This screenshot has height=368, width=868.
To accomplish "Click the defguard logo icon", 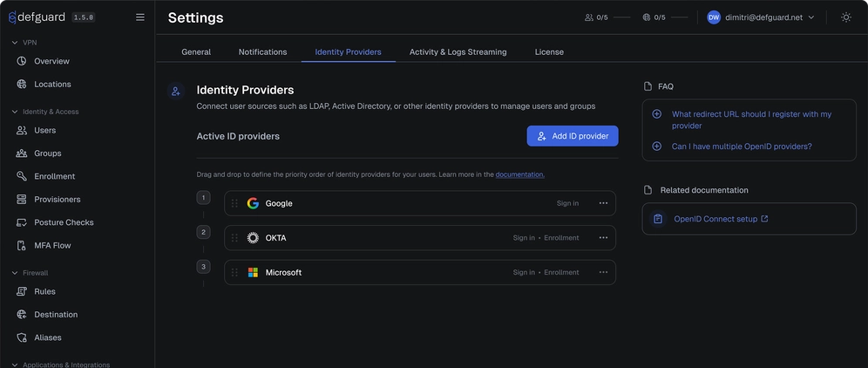I will pos(12,17).
